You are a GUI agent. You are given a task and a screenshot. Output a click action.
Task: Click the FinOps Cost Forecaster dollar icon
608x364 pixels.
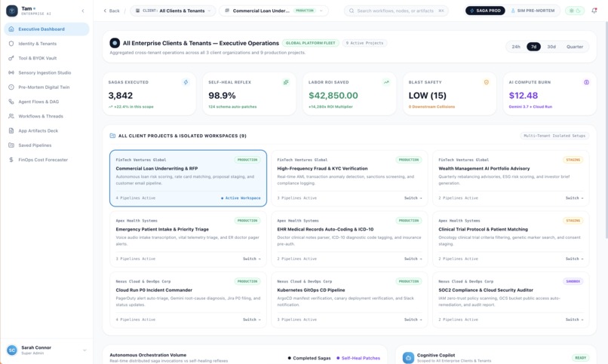tap(11, 160)
